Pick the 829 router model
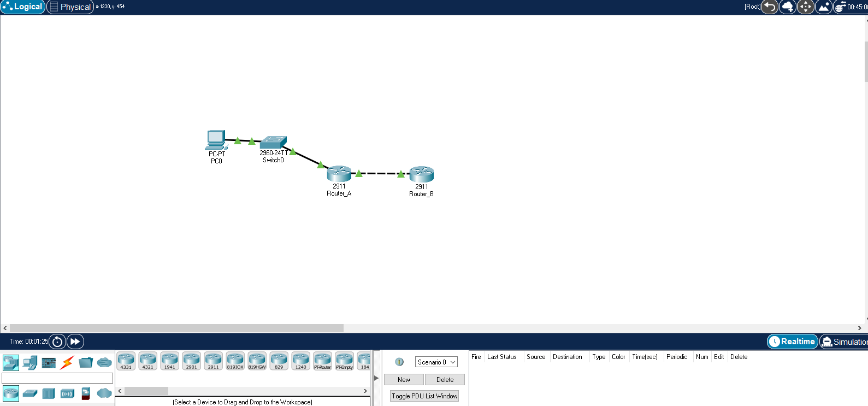 click(x=279, y=361)
